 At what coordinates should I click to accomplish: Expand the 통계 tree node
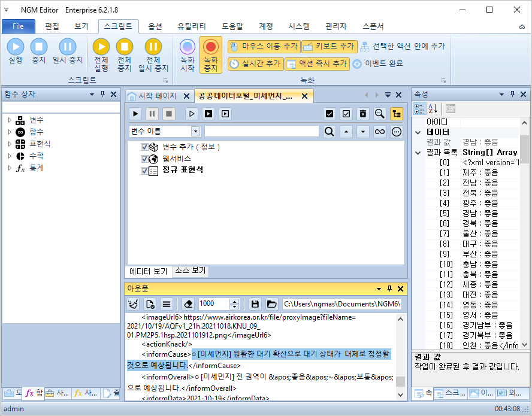tap(10, 168)
